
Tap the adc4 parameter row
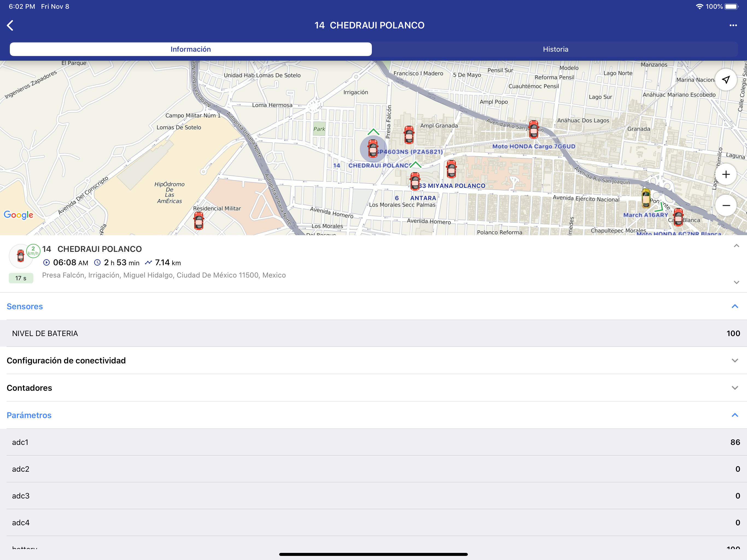373,523
